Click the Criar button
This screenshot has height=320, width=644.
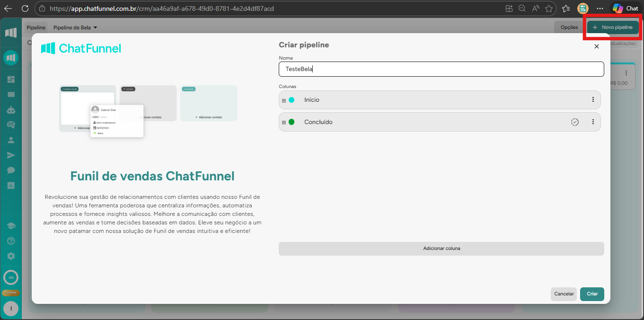592,294
